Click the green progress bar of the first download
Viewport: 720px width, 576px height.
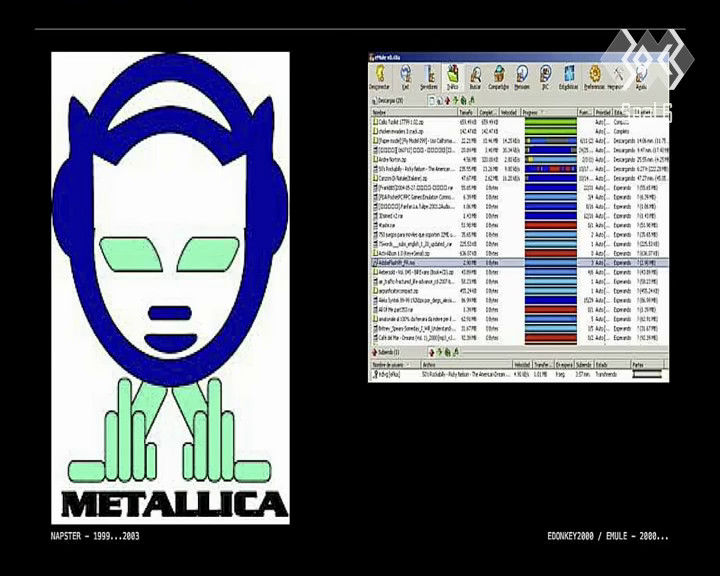pyautogui.click(x=551, y=122)
